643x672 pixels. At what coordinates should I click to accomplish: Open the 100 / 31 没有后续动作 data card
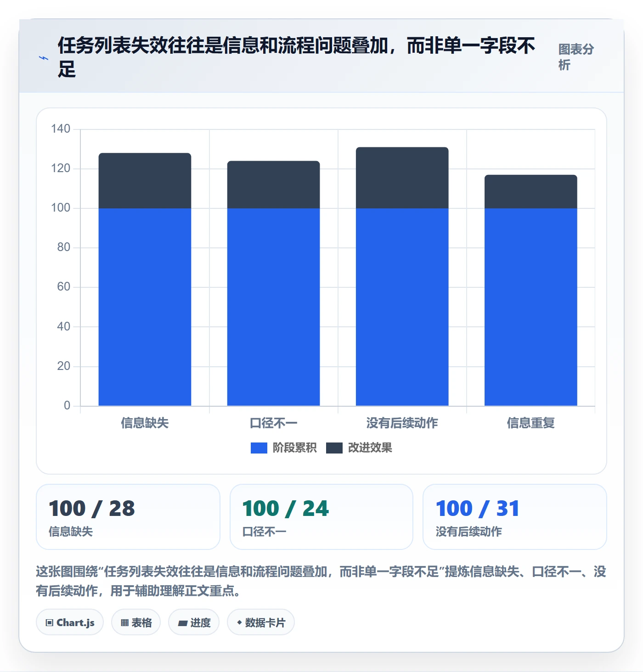(515, 517)
